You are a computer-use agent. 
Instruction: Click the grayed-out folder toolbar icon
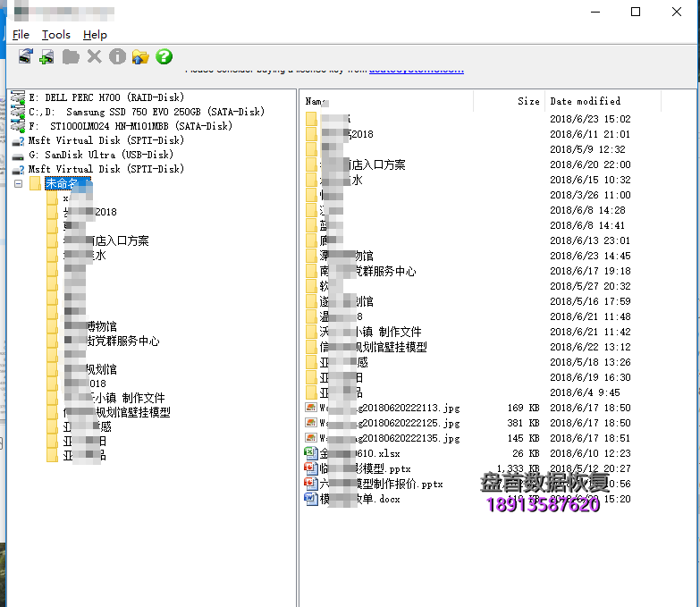[71, 56]
